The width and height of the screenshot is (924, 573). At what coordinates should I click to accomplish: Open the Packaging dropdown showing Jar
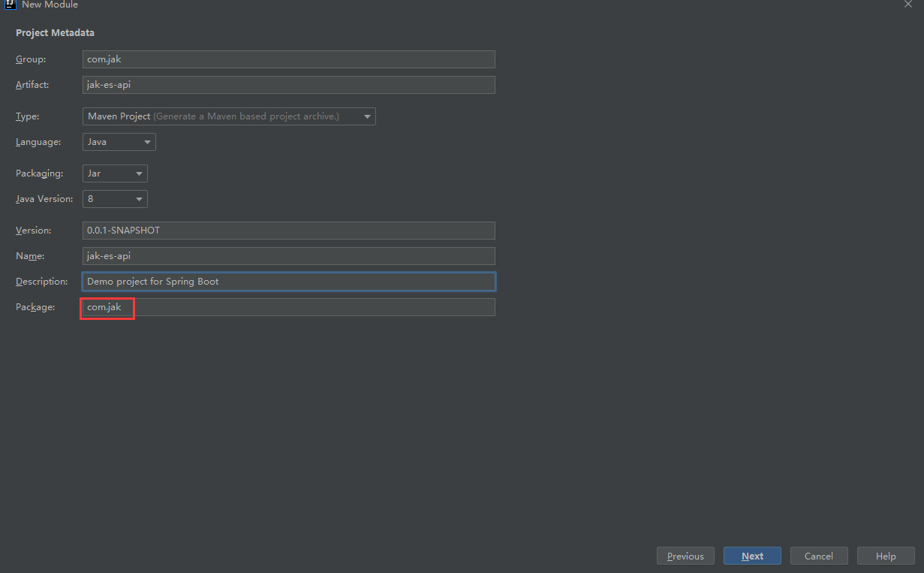click(115, 173)
